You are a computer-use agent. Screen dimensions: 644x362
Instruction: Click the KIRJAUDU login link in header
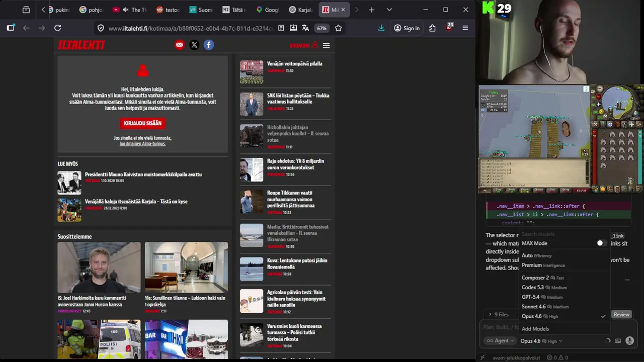click(303, 45)
